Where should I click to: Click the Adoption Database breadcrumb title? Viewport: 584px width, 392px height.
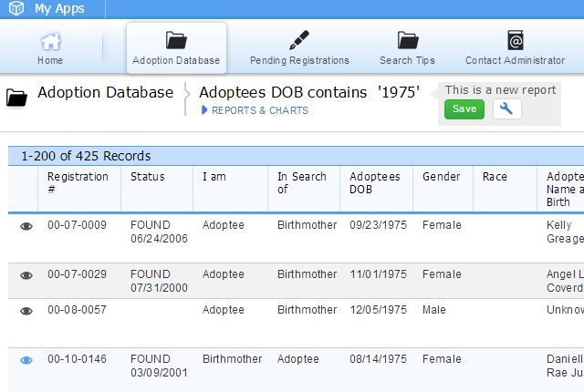[105, 93]
